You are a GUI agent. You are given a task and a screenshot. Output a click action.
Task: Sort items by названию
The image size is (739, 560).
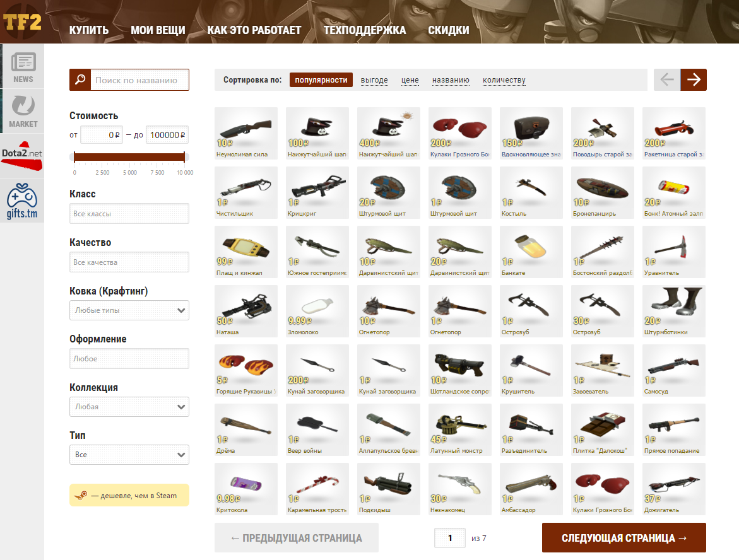click(x=451, y=80)
